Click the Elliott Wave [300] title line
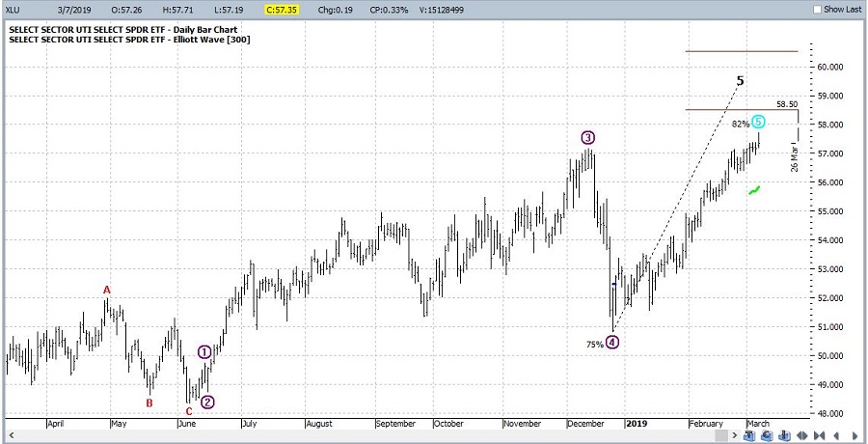This screenshot has width=868, height=444. [129, 40]
